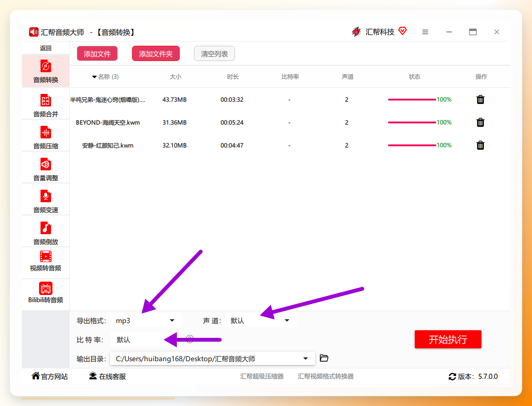Expand the 输出目录 path dropdown
The image size is (532, 406).
pyautogui.click(x=306, y=358)
